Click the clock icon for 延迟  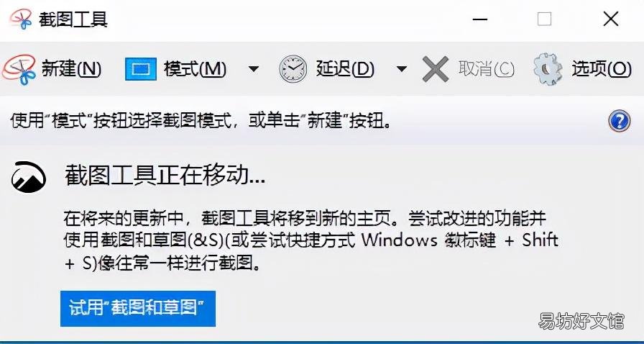[293, 69]
